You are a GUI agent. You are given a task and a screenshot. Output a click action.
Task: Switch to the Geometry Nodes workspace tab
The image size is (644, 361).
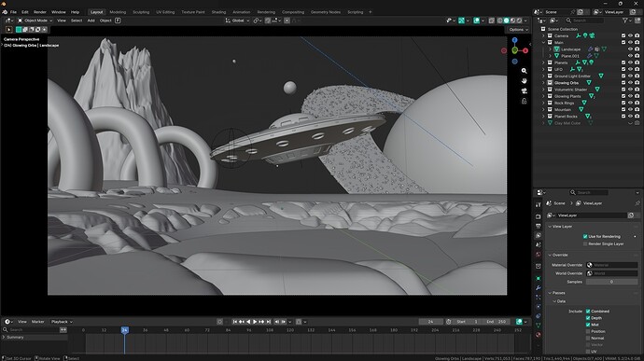326,12
